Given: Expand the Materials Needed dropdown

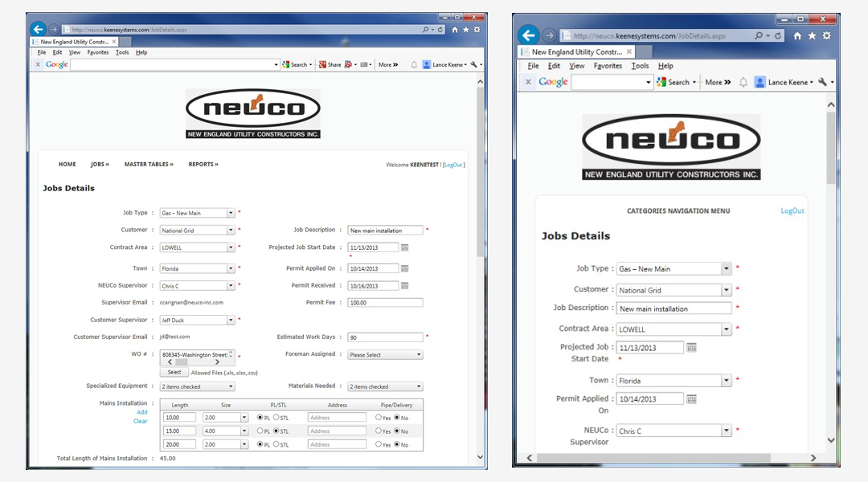Looking at the screenshot, I should (x=385, y=386).
